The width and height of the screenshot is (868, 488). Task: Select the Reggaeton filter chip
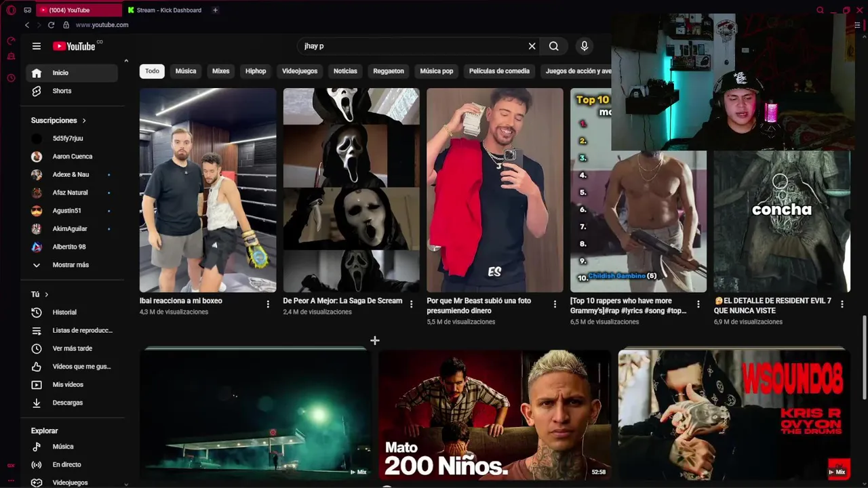(x=389, y=71)
